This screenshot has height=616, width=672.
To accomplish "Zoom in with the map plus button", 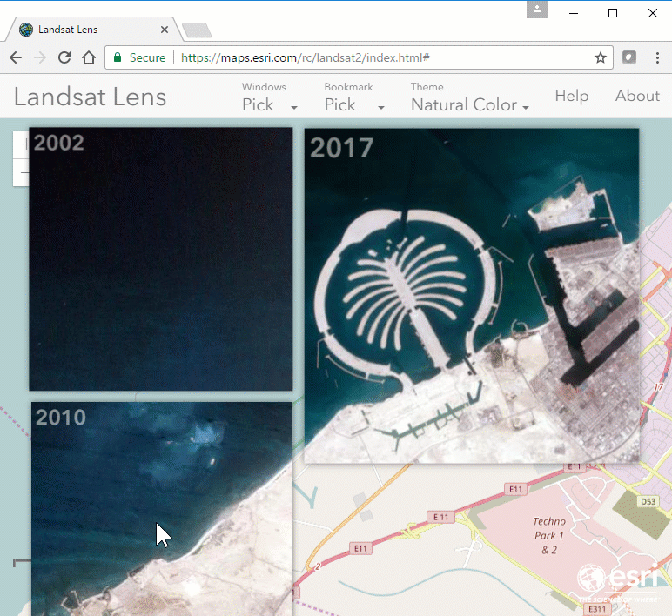I will [21, 144].
